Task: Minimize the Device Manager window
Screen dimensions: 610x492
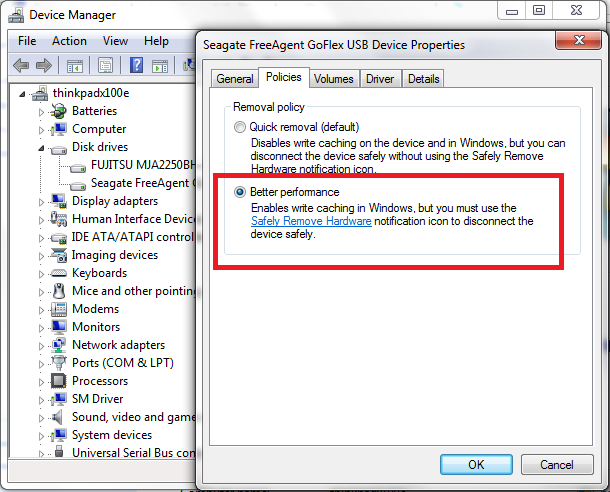Action: click(512, 10)
